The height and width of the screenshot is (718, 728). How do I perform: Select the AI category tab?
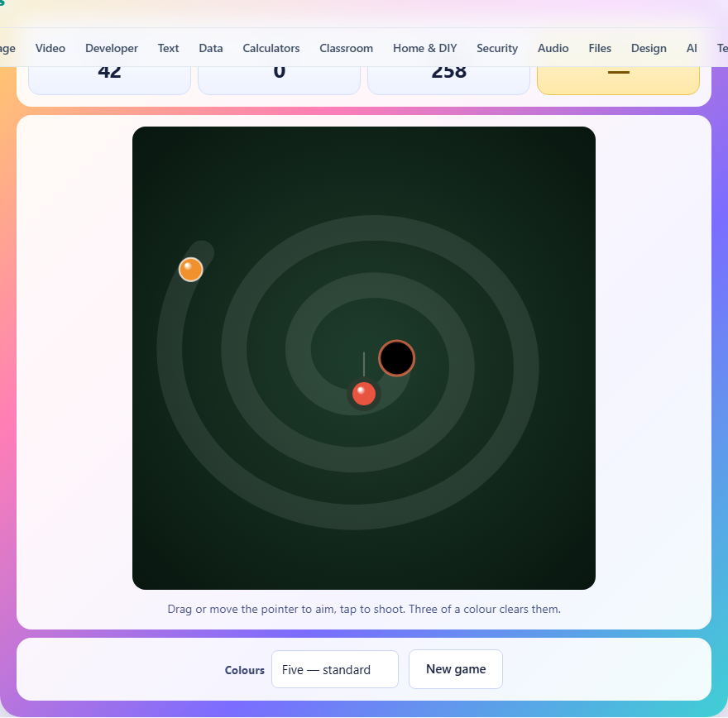pos(692,48)
